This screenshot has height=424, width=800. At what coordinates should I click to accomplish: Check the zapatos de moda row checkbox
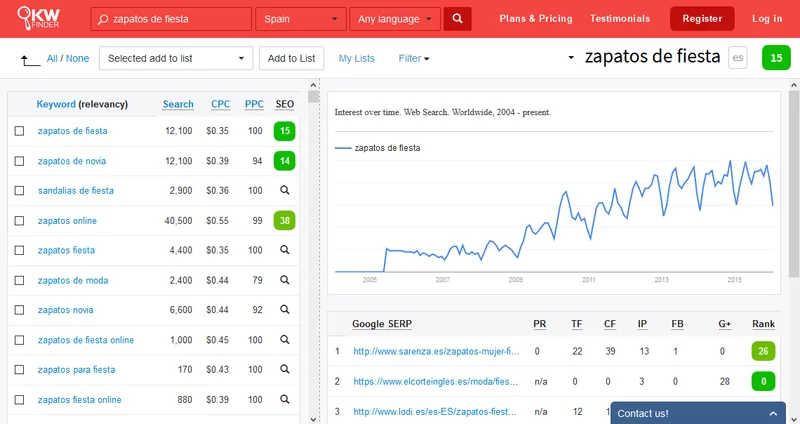click(19, 280)
